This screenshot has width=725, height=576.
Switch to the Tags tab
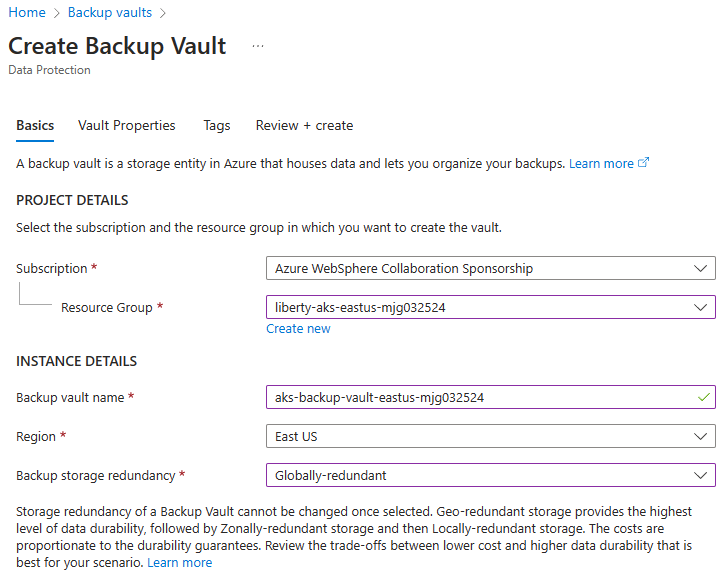coord(217,125)
